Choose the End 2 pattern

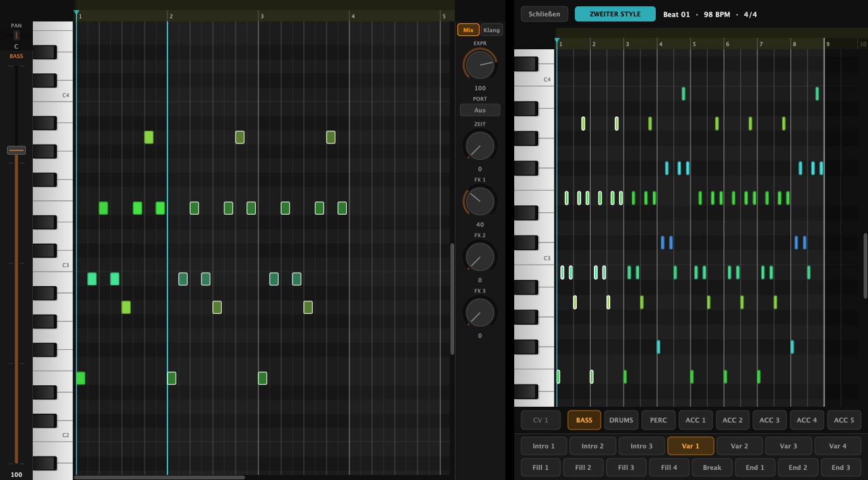click(798, 467)
